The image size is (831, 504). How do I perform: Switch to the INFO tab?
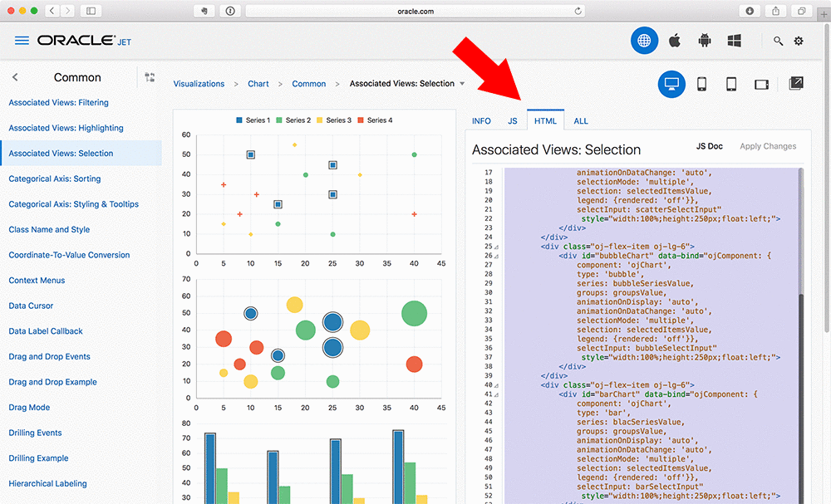coord(481,120)
